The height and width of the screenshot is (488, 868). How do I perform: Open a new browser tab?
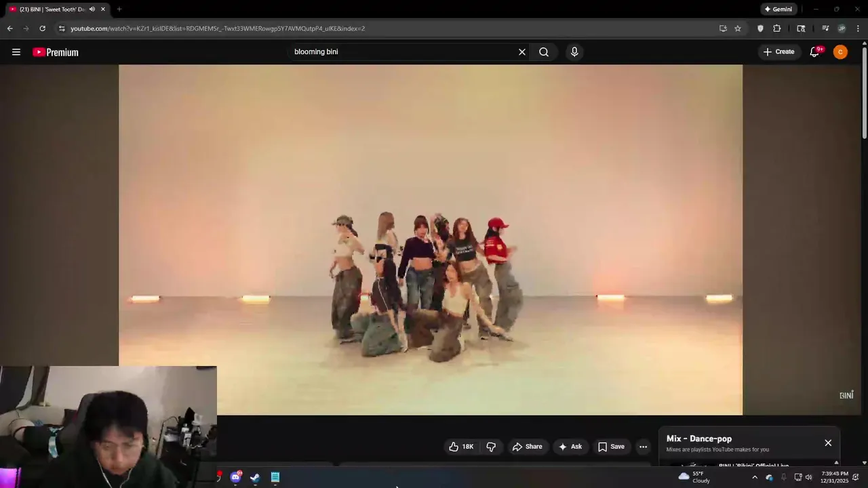pyautogui.click(x=119, y=9)
